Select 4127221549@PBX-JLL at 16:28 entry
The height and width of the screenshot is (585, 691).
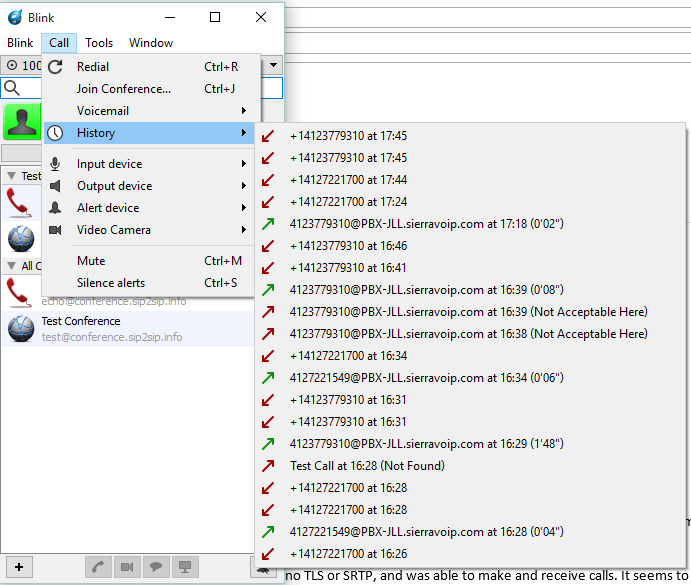coord(470,532)
